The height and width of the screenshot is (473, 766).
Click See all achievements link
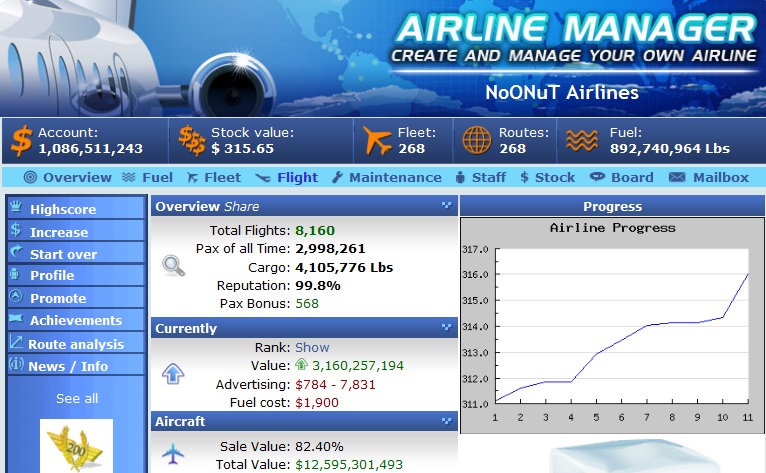[x=77, y=399]
